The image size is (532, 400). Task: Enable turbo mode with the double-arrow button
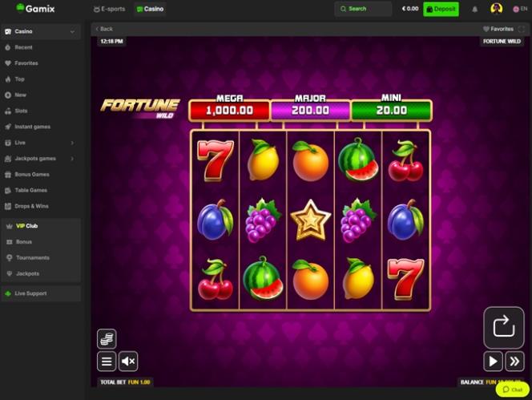point(514,362)
